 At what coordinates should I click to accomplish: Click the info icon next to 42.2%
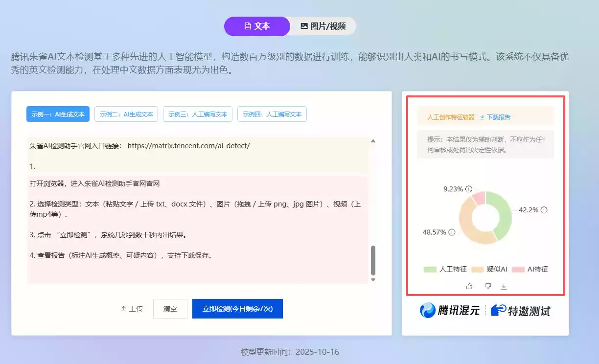tap(544, 210)
